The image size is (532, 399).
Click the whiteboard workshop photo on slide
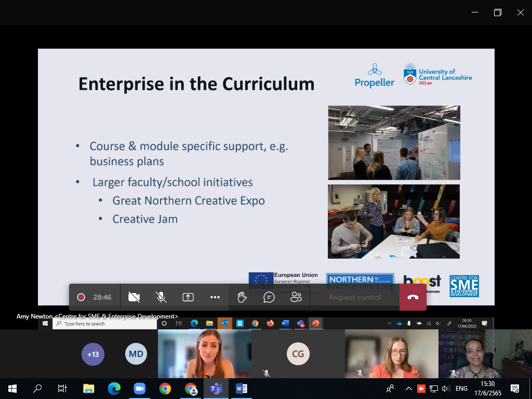394,142
